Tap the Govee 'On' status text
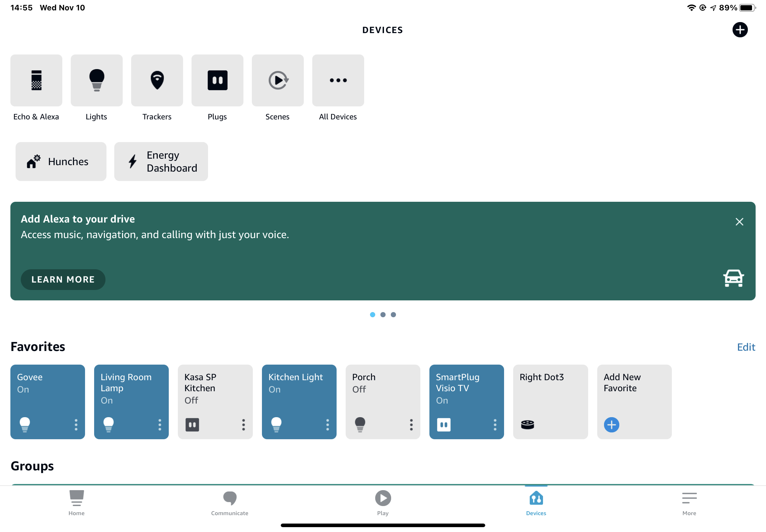Screen dimensions: 766x532 tap(23, 389)
